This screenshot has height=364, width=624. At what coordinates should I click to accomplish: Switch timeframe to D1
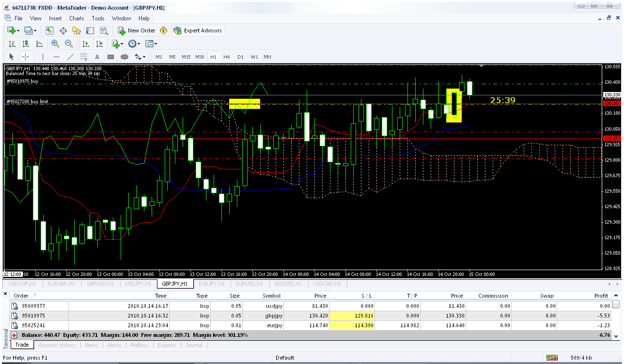point(240,57)
